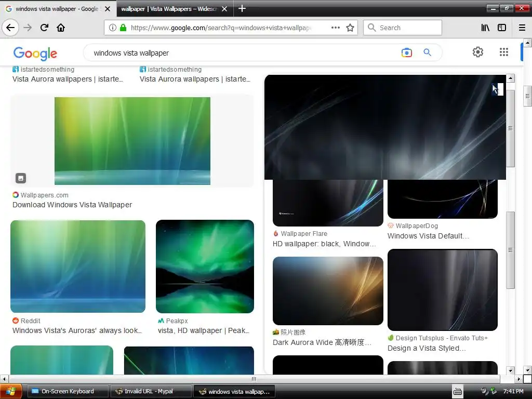Click the green secure connection padlock
Viewport: 532px width, 399px height.
pyautogui.click(x=123, y=28)
